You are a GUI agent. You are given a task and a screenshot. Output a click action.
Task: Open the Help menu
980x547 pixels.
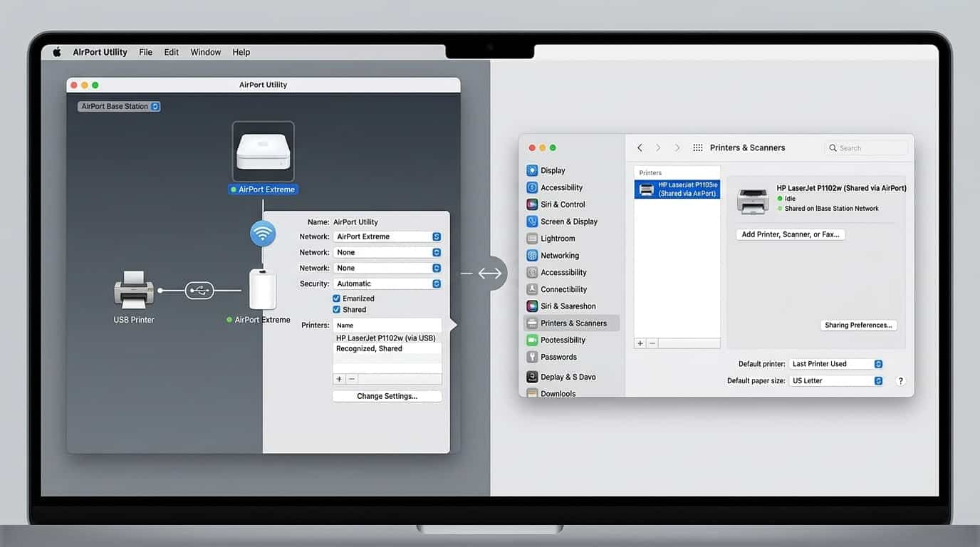pyautogui.click(x=241, y=52)
